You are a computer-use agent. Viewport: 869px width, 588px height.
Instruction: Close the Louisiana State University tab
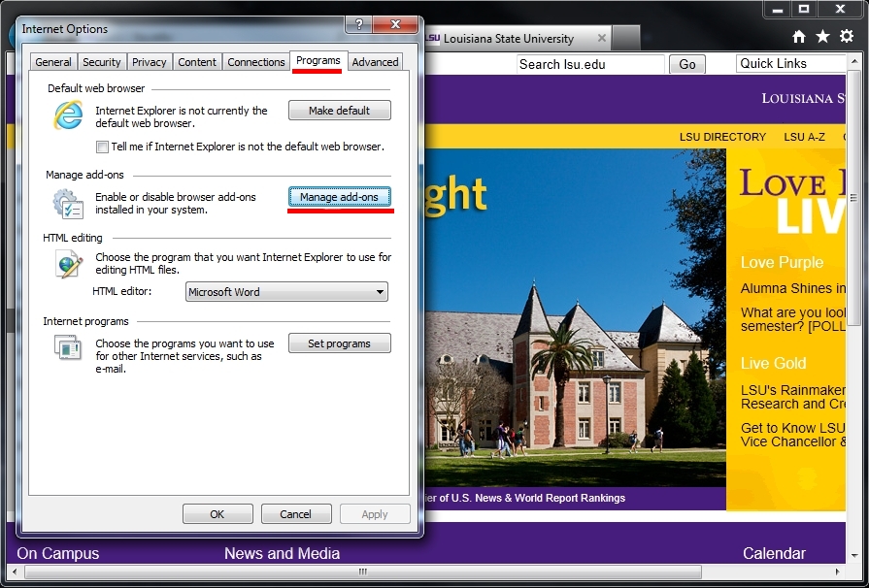(x=601, y=38)
